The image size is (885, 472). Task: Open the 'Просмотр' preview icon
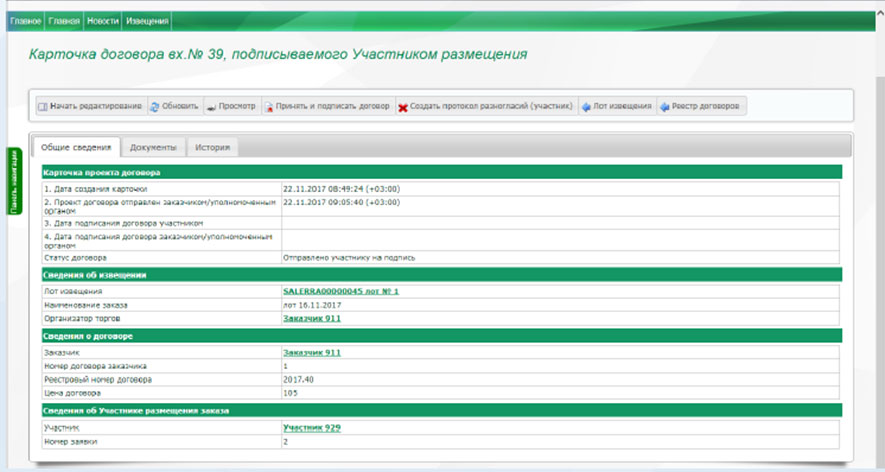[x=213, y=107]
